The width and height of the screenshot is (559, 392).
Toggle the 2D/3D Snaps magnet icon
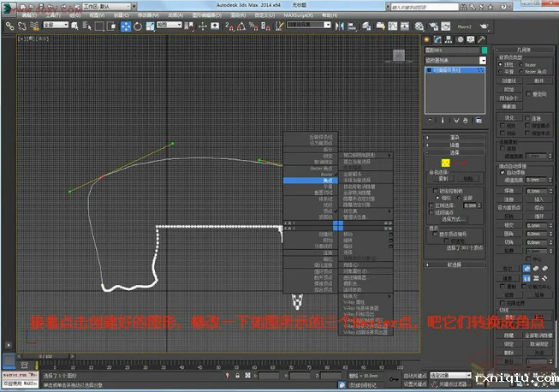229,26
